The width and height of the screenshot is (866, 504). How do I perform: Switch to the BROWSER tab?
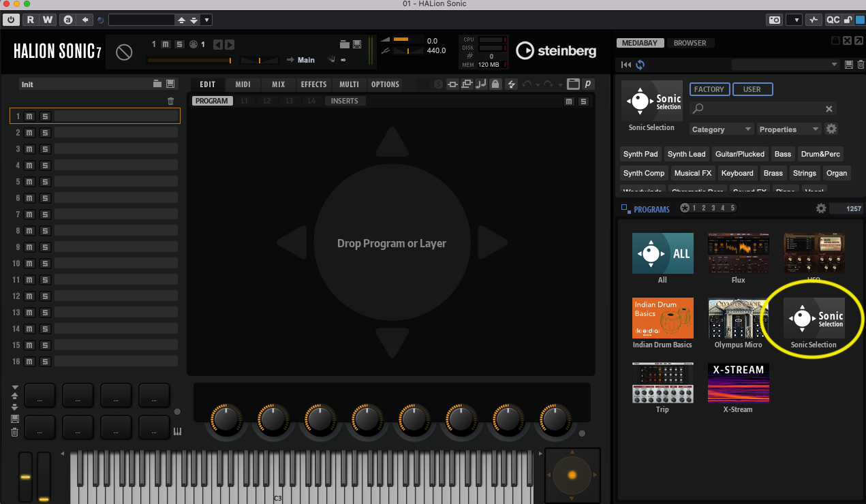pyautogui.click(x=690, y=43)
